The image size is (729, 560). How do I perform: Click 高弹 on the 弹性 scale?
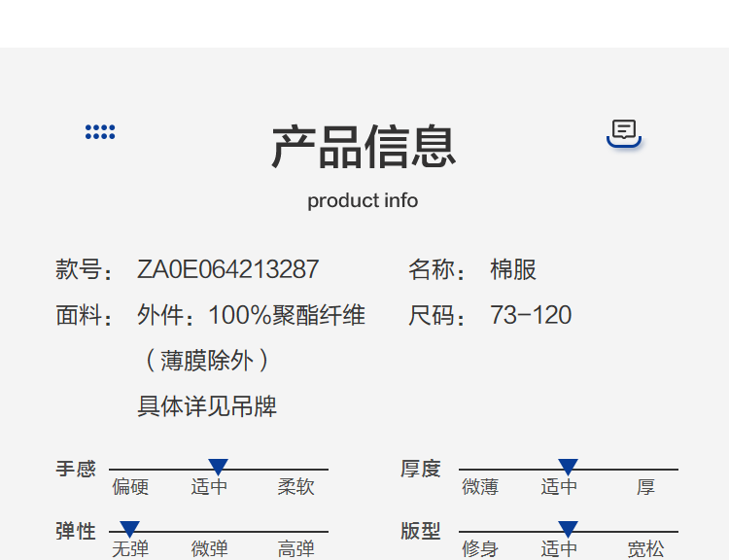(296, 549)
